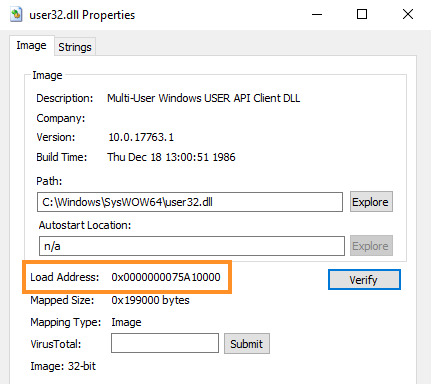Click the Image: 32-bit text
The image size is (431, 384).
pyautogui.click(x=63, y=366)
